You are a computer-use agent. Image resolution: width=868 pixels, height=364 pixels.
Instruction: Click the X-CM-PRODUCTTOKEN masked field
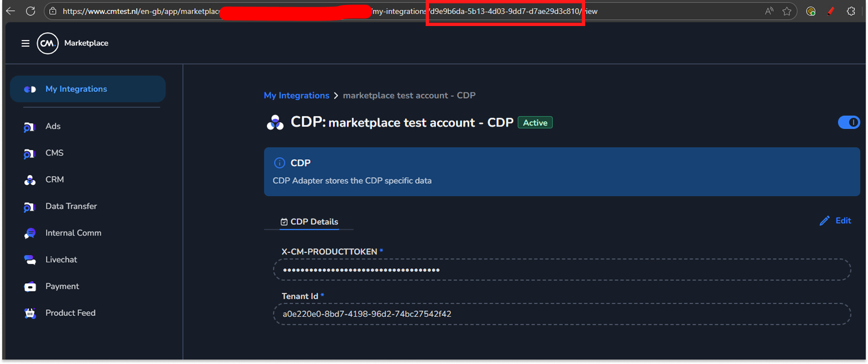tap(562, 270)
